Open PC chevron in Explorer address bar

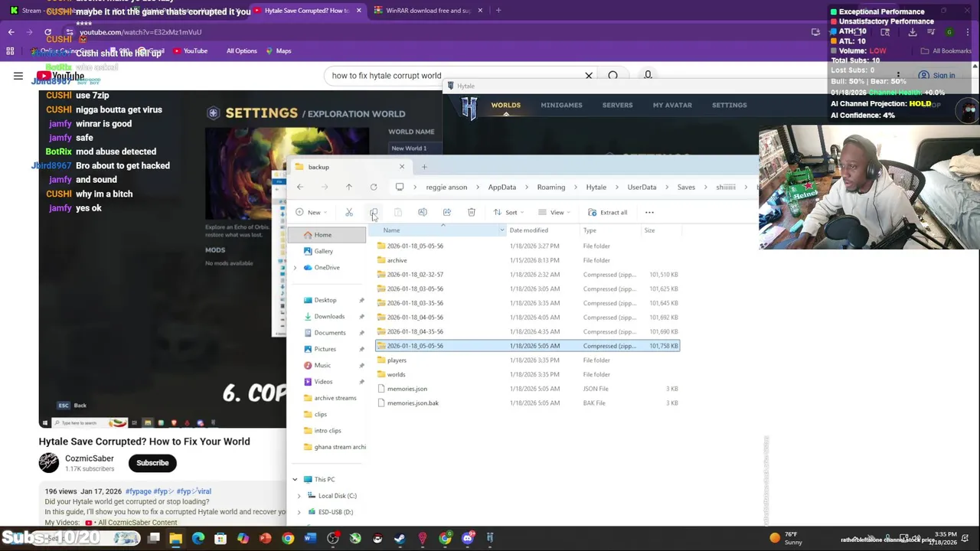tap(416, 187)
